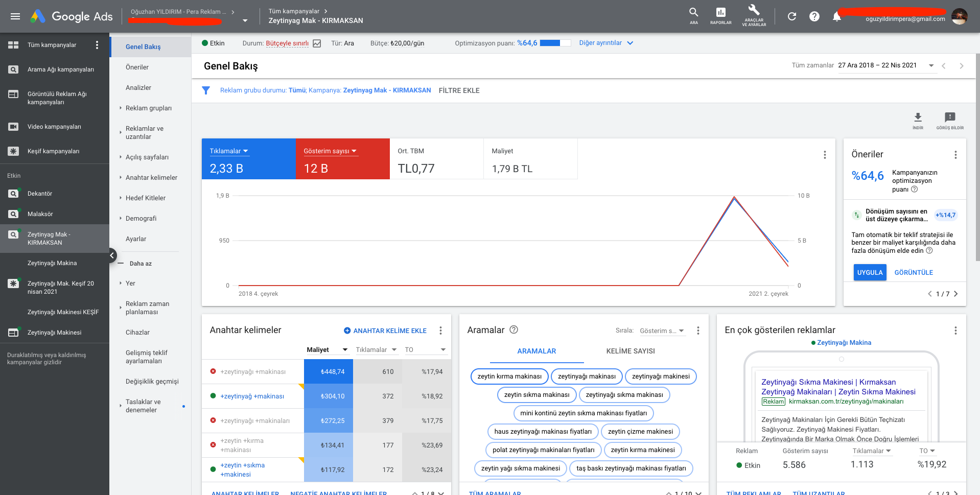Toggle status dot of +zeytinyağ +makinası keyword
Image resolution: width=980 pixels, height=495 pixels.
213,396
